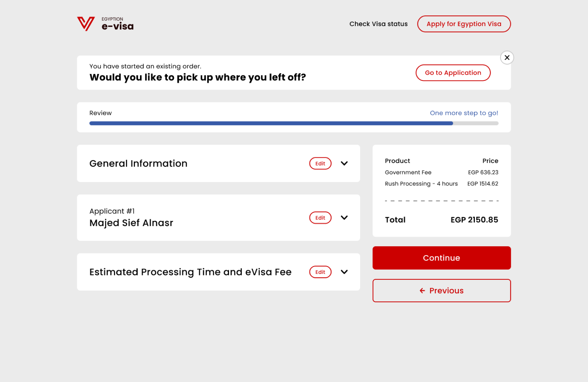Image resolution: width=588 pixels, height=382 pixels.
Task: Go back with the Previous button
Action: tap(442, 290)
